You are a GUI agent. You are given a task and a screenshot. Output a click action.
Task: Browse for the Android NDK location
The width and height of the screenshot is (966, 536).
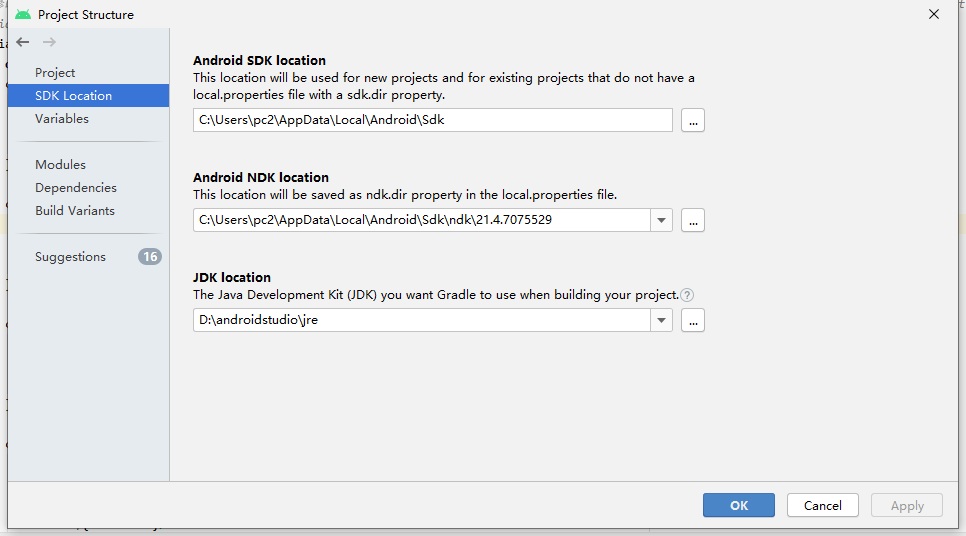[x=693, y=220]
